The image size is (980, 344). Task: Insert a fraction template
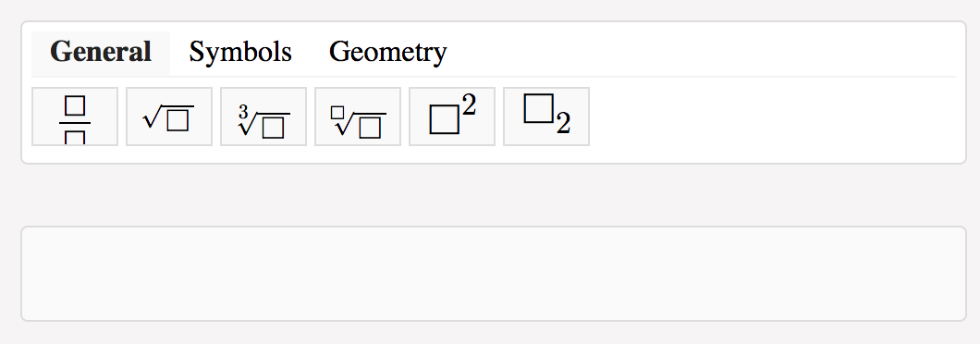tap(75, 117)
